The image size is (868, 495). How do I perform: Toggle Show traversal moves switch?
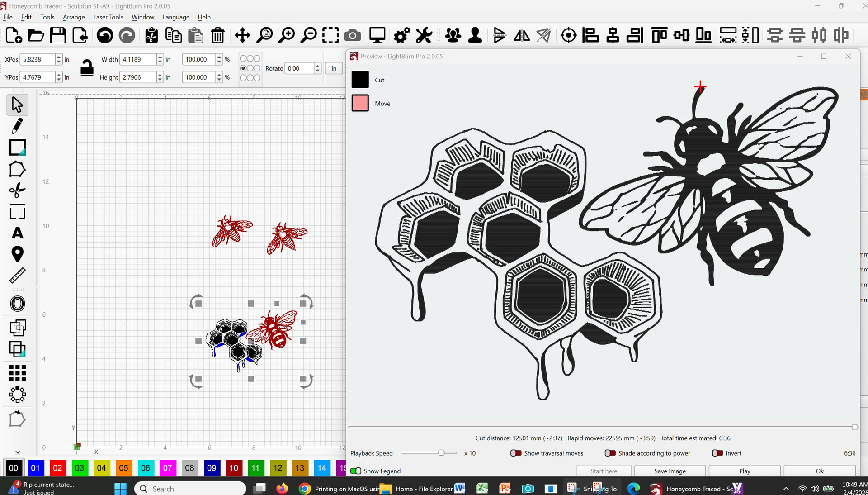click(516, 453)
